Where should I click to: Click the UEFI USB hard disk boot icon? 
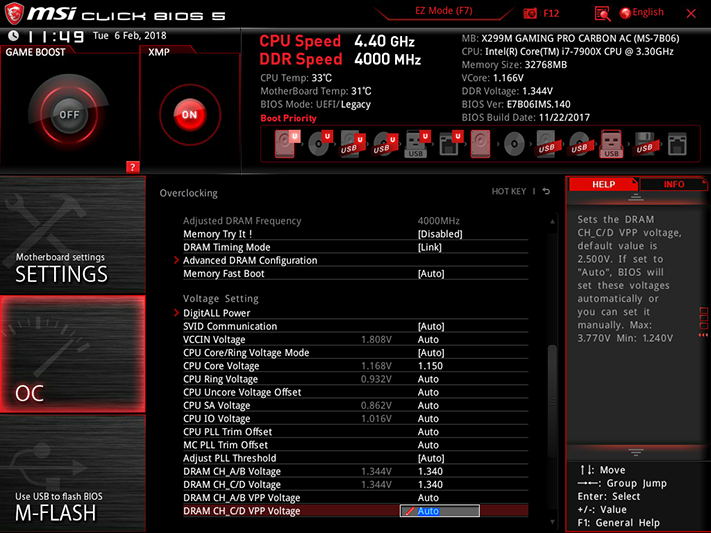pos(352,144)
